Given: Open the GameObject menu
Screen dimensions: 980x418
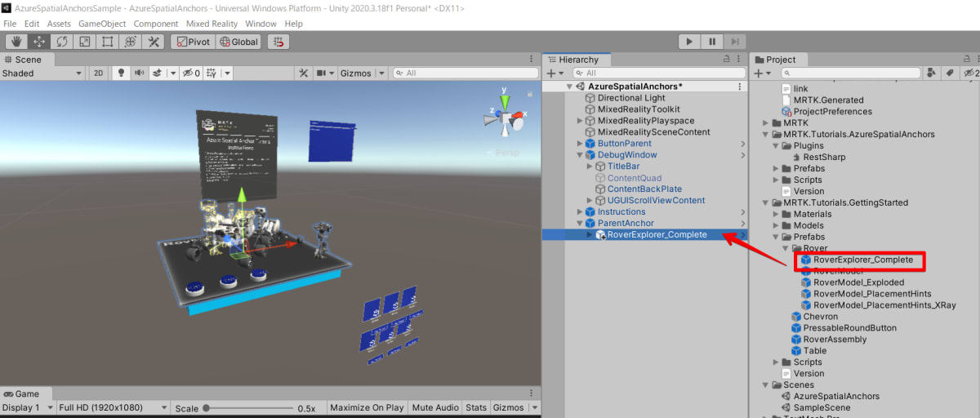Looking at the screenshot, I should [x=103, y=24].
